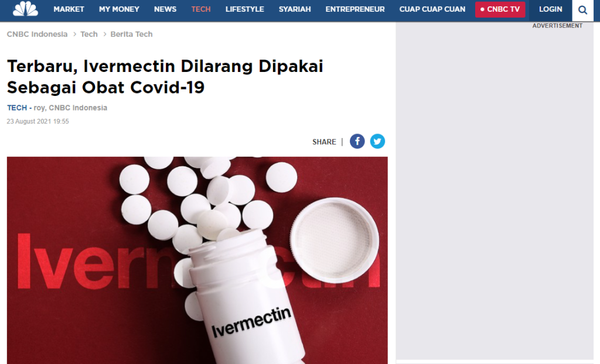Click the TECH category label under headline
The width and height of the screenshot is (600, 364).
pos(17,108)
